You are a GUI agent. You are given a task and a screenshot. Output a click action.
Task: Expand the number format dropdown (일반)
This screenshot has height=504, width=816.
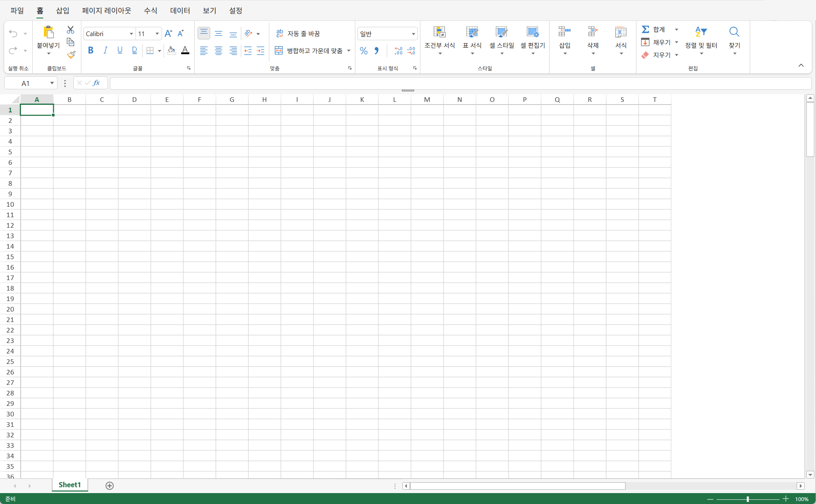[413, 34]
